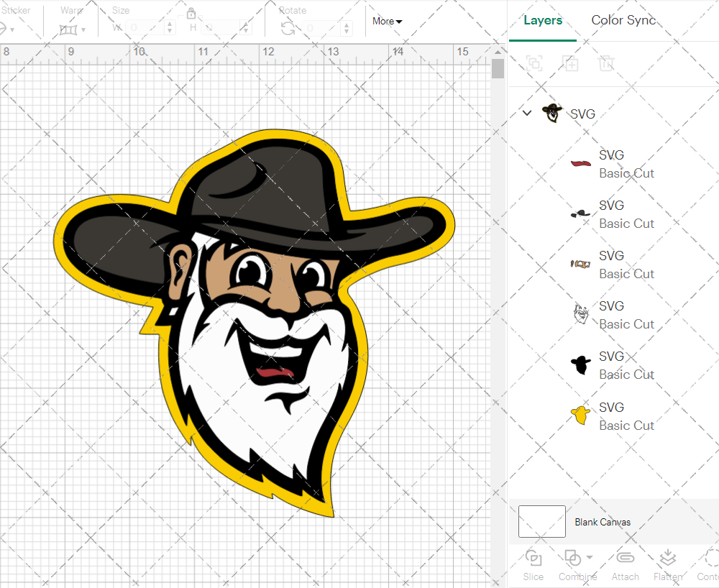Click the Blank Canvas color swatch
The height and width of the screenshot is (588, 719).
[x=541, y=521]
